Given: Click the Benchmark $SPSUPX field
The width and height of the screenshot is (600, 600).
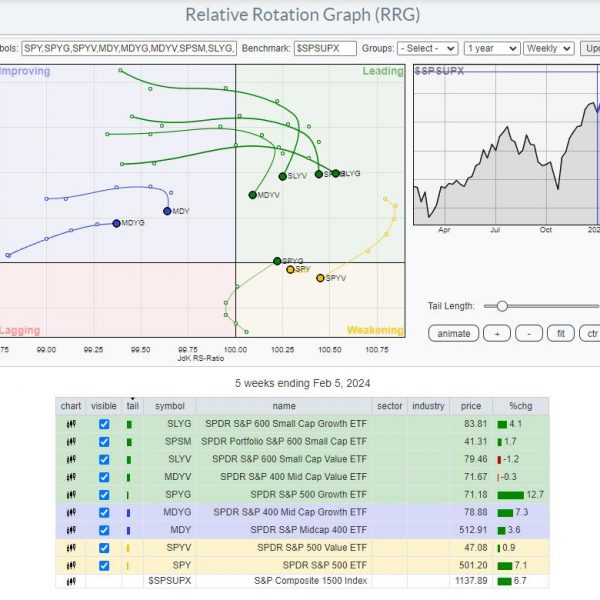Looking at the screenshot, I should [x=325, y=49].
